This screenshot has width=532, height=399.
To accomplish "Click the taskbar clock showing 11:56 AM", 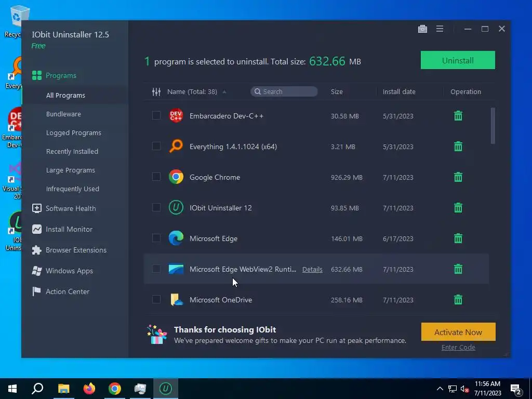I will point(487,389).
